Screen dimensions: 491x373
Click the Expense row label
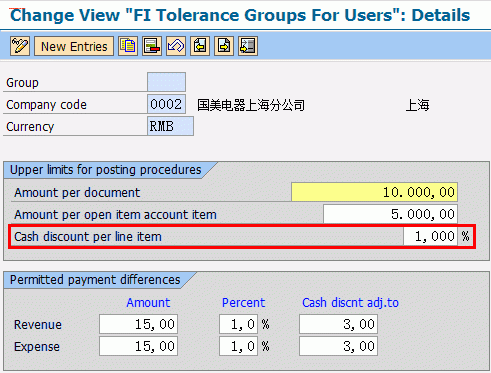pyautogui.click(x=37, y=347)
